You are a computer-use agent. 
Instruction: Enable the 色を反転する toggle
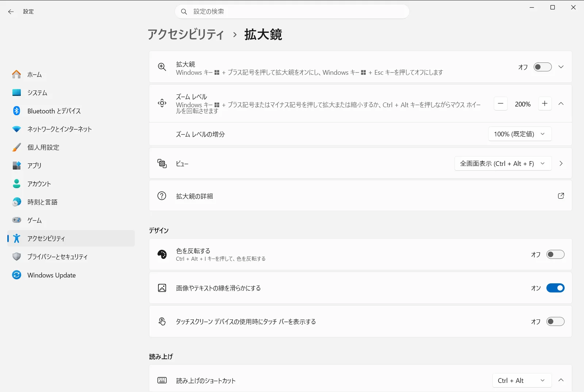click(555, 255)
